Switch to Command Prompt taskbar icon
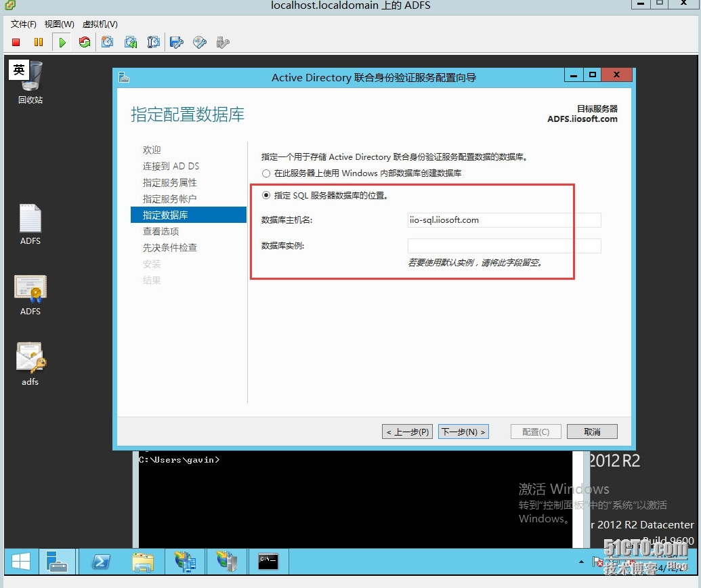This screenshot has height=588, width=701. click(268, 561)
